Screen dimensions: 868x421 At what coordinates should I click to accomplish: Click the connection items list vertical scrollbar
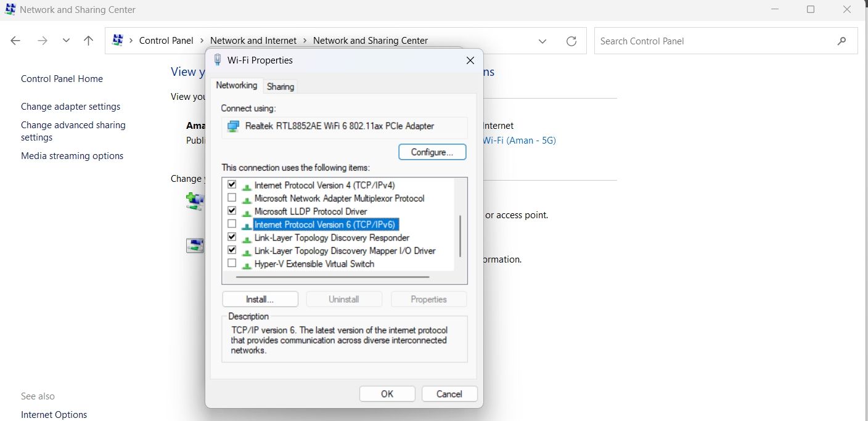pos(460,236)
